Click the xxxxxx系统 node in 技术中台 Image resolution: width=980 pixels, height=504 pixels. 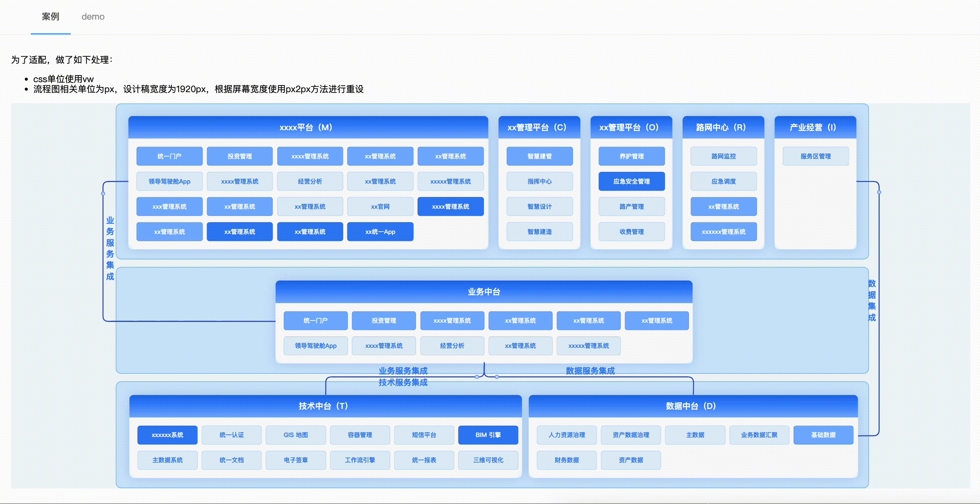[167, 435]
